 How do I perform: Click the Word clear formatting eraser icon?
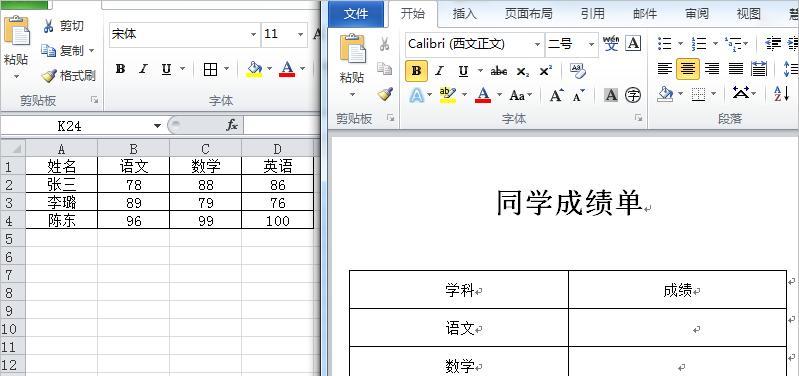[578, 71]
